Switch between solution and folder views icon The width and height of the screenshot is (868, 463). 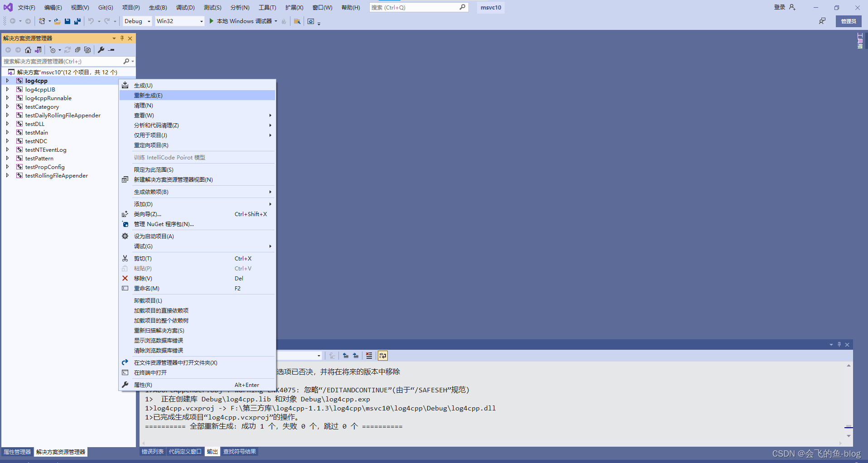[x=38, y=50]
